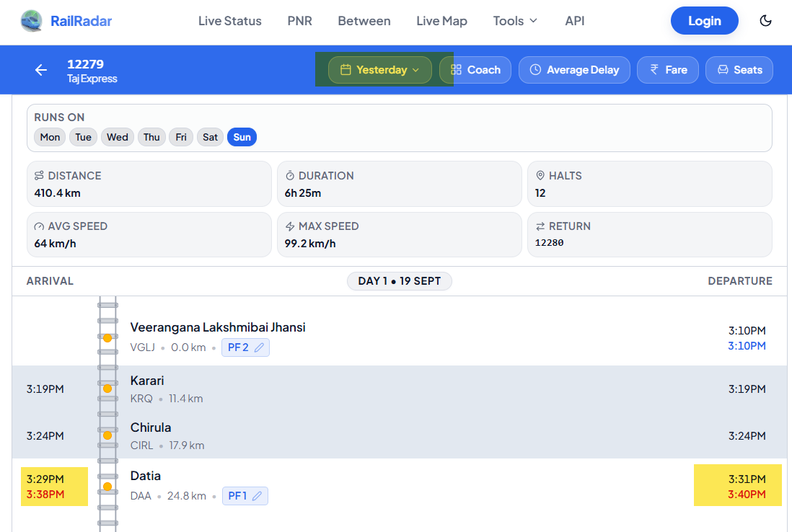
Task: Click the RailRadar logo icon
Action: tap(31, 21)
